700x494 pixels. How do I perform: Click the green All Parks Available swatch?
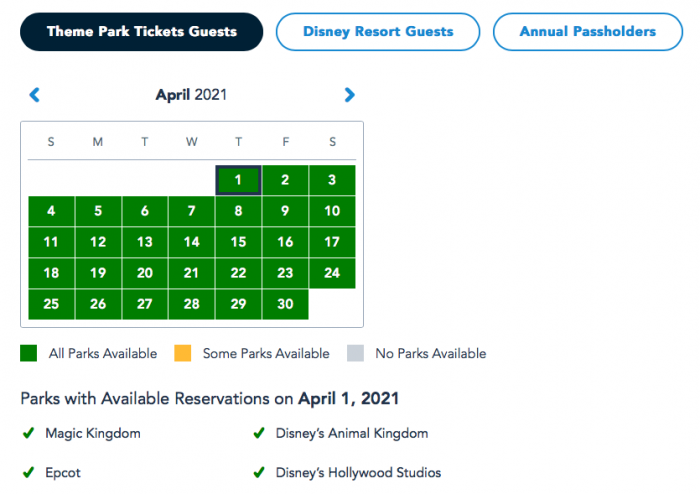click(x=29, y=353)
